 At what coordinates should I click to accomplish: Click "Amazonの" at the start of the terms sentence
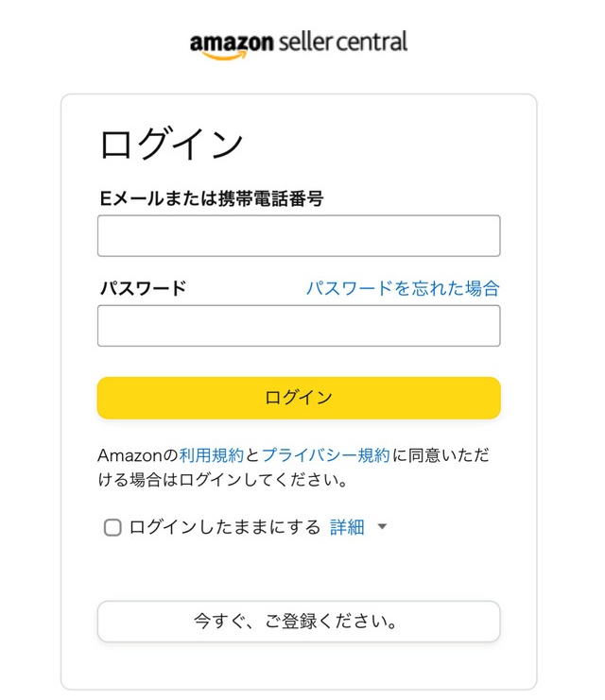point(138,455)
